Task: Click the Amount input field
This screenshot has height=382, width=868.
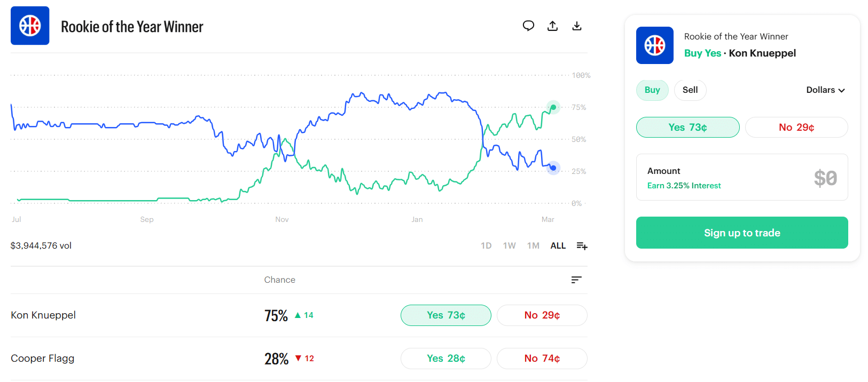Action: [741, 178]
